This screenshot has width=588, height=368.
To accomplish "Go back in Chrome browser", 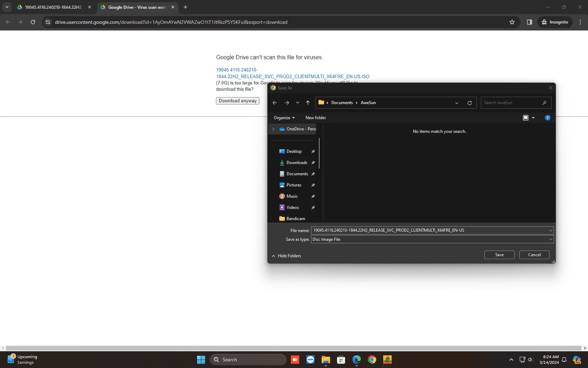I will click(8, 22).
